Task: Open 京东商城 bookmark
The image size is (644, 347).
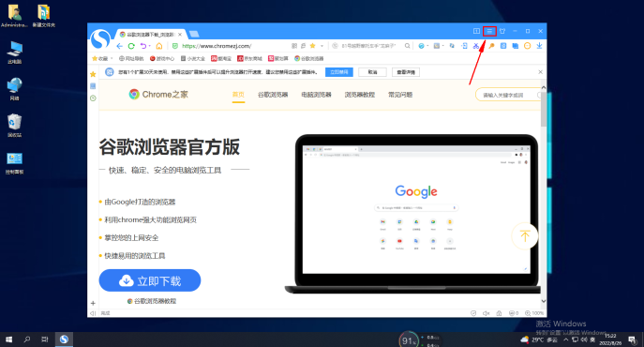Action: pos(249,59)
